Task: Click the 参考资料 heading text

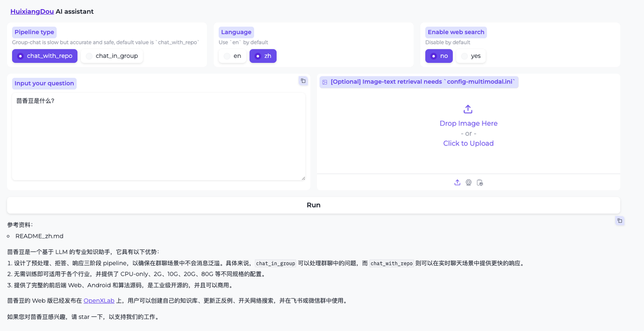Action: 20,225
